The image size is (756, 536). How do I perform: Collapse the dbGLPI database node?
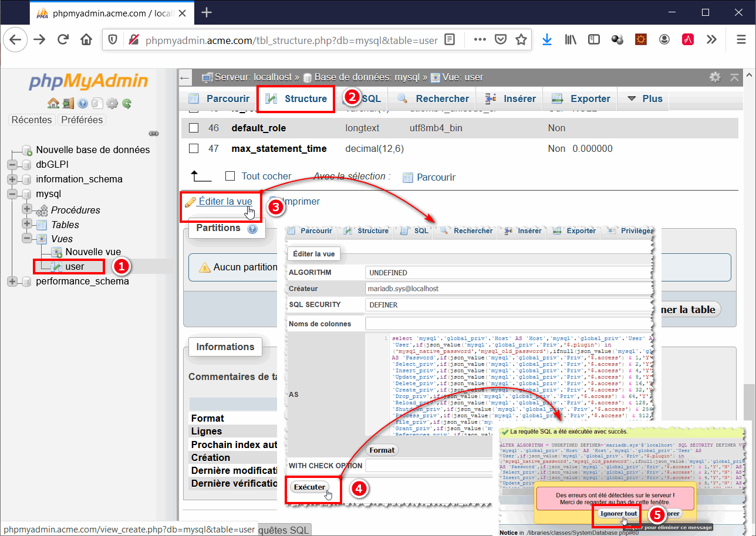[12, 164]
